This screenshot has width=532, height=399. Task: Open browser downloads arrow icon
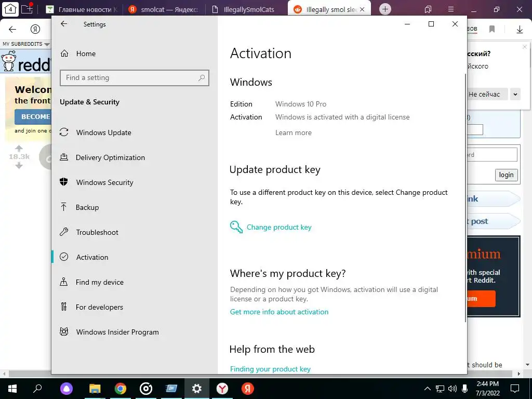point(520,30)
